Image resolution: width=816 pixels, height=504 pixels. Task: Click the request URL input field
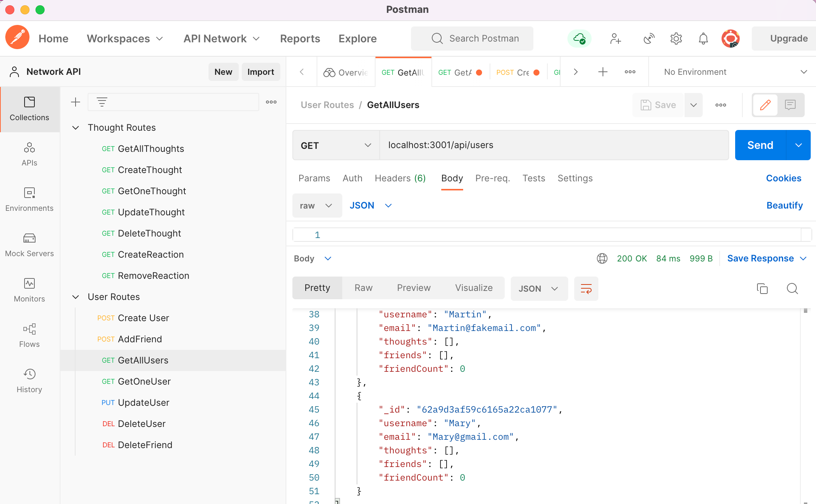pyautogui.click(x=553, y=145)
